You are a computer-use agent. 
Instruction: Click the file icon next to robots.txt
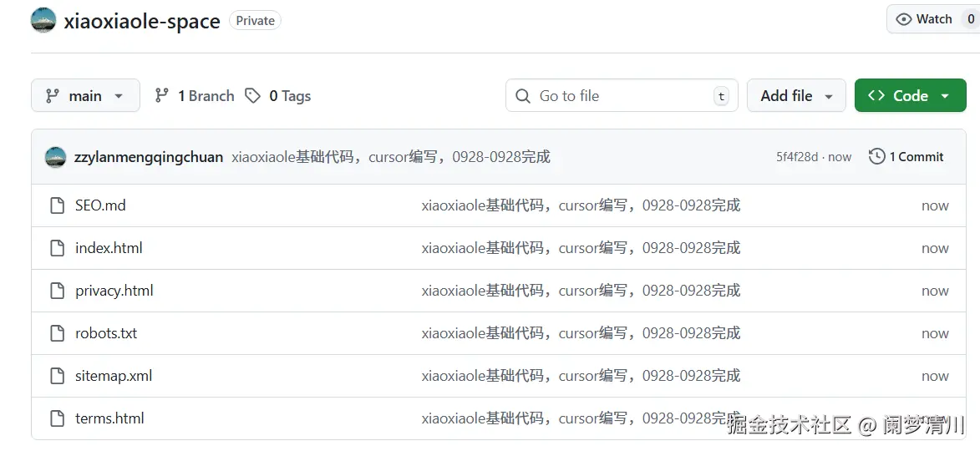(x=57, y=333)
